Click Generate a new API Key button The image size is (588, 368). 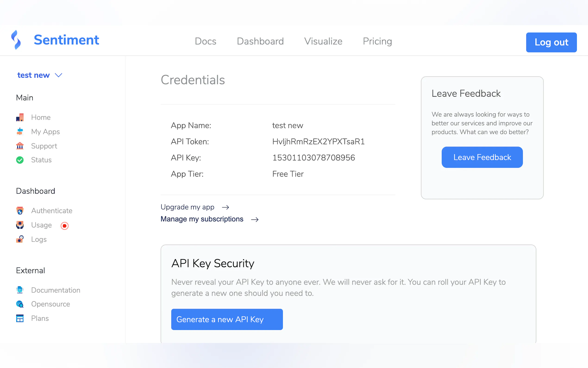point(227,319)
